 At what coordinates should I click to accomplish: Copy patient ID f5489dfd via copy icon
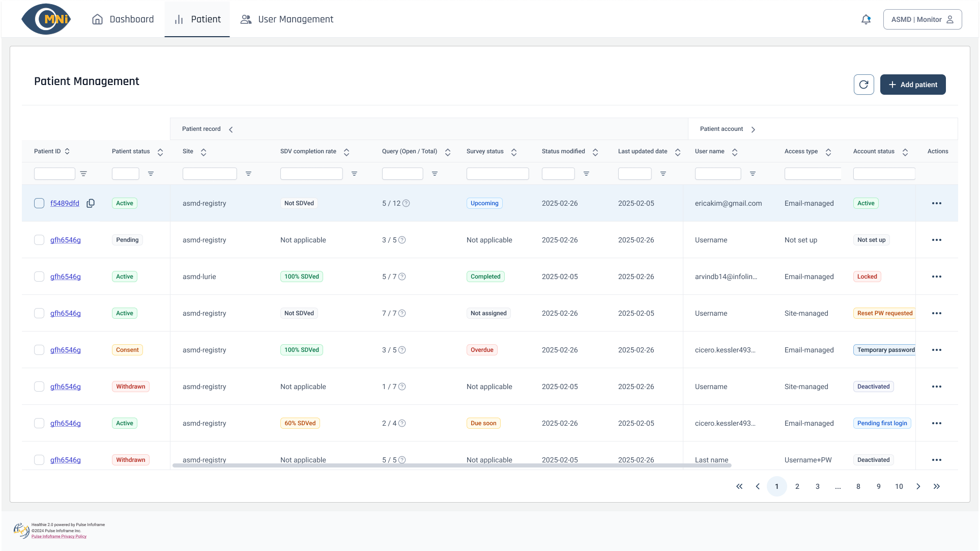[91, 203]
